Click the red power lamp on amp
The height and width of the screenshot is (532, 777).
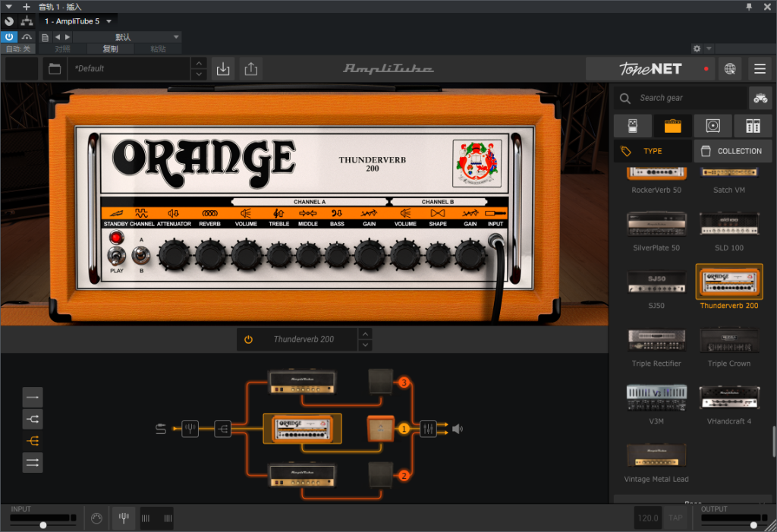[x=116, y=238]
